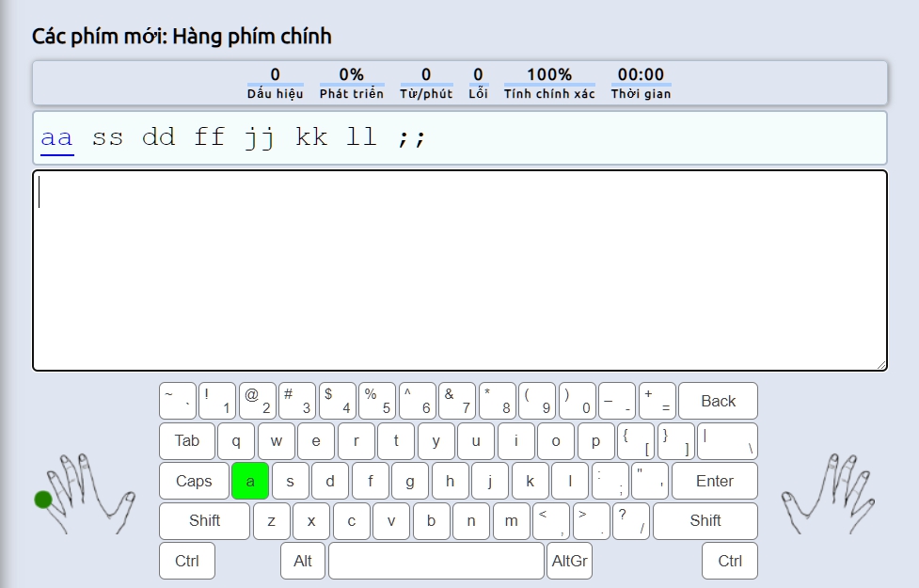
Task: Click the heading 'Các phím mới: Hàng phím chính'
Action: point(182,37)
